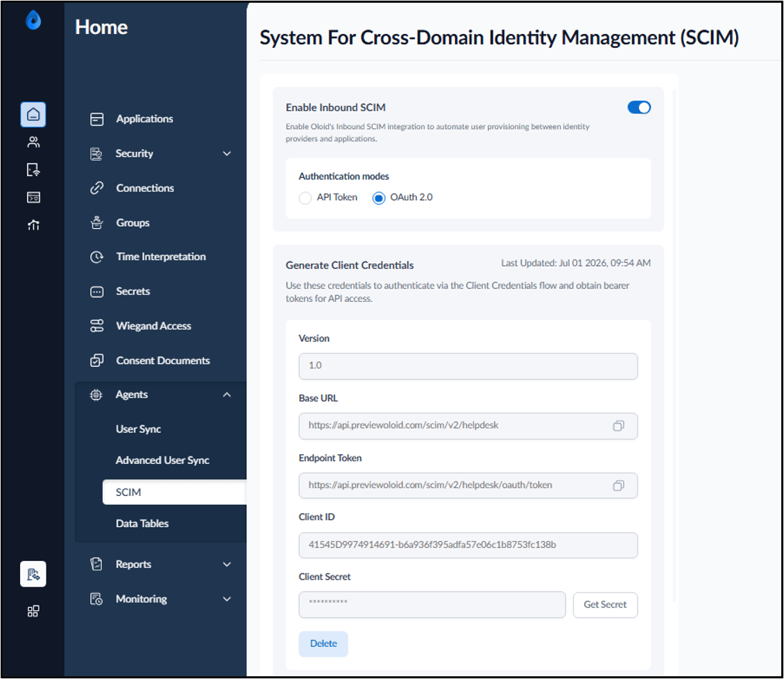Click the Reports menu icon
The width and height of the screenshot is (784, 679).
[96, 565]
